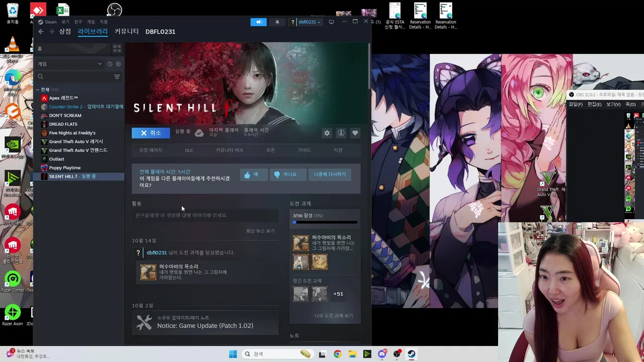The width and height of the screenshot is (644, 362).
Task: Open Chrome from the taskbar
Action: tap(337, 354)
